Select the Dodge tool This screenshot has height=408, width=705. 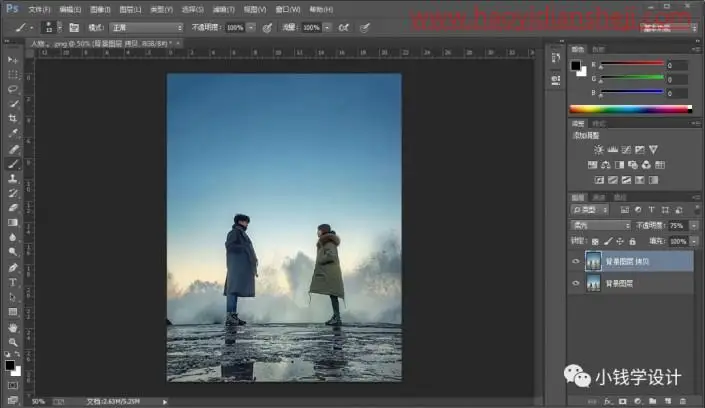13,252
